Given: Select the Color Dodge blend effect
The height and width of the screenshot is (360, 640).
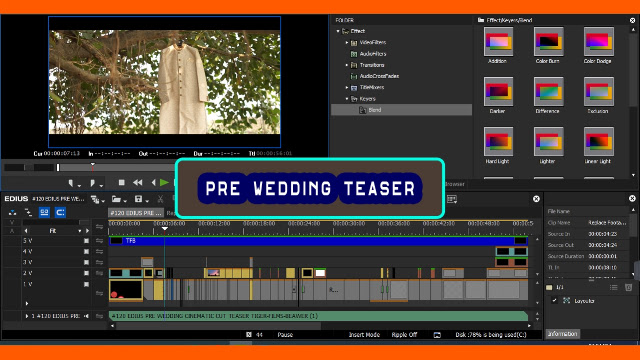Looking at the screenshot, I should [598, 42].
